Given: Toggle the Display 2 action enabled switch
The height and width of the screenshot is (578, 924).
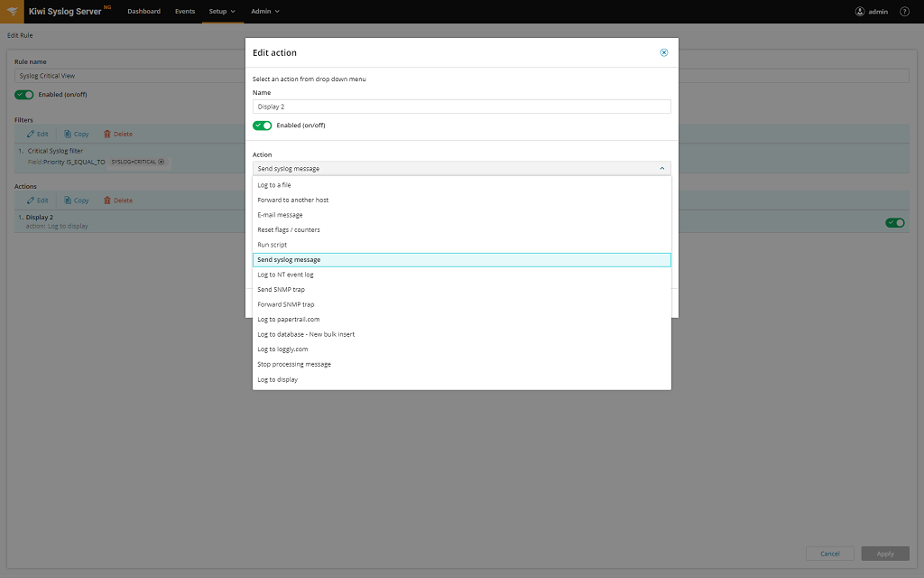Looking at the screenshot, I should [x=894, y=222].
